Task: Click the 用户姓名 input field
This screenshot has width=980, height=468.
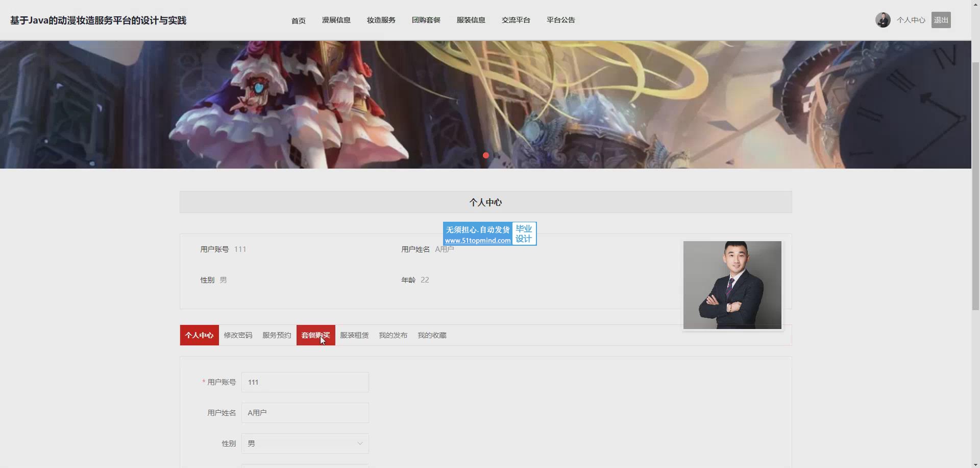Action: (305, 413)
